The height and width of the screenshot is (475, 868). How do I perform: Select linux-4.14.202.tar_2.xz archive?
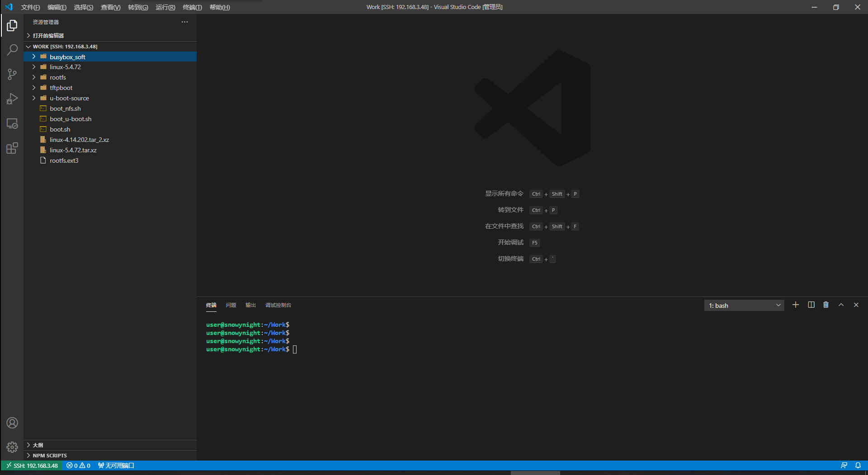click(79, 140)
